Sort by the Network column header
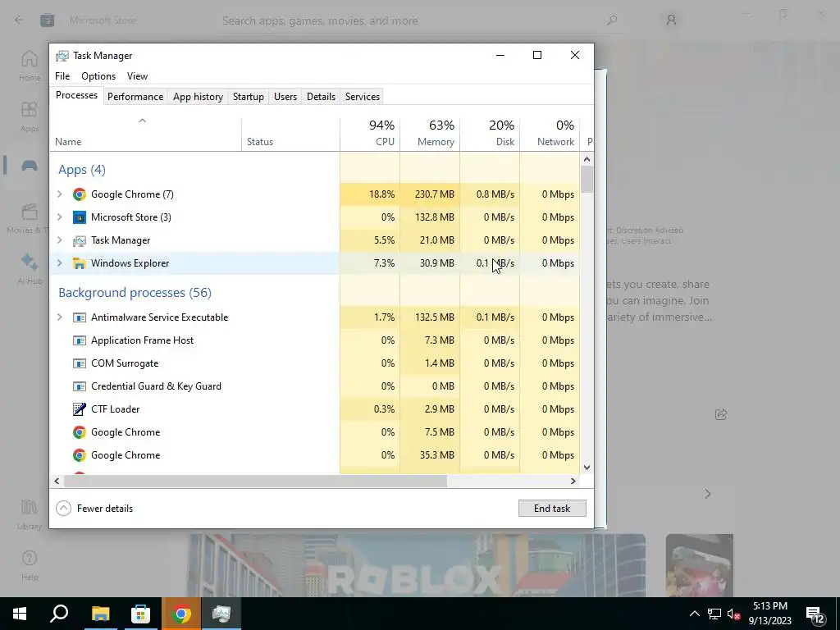 pos(550,134)
